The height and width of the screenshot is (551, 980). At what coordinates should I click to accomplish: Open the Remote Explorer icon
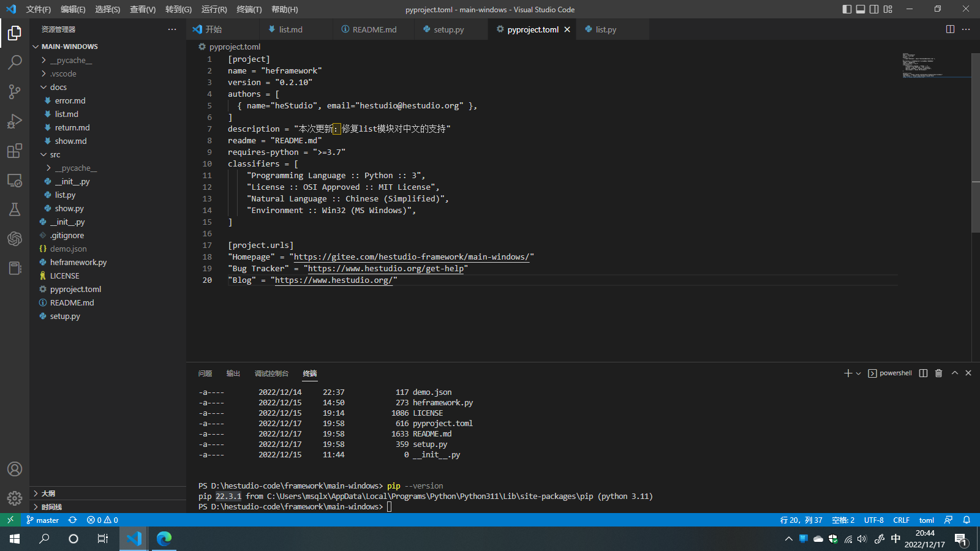(15, 180)
